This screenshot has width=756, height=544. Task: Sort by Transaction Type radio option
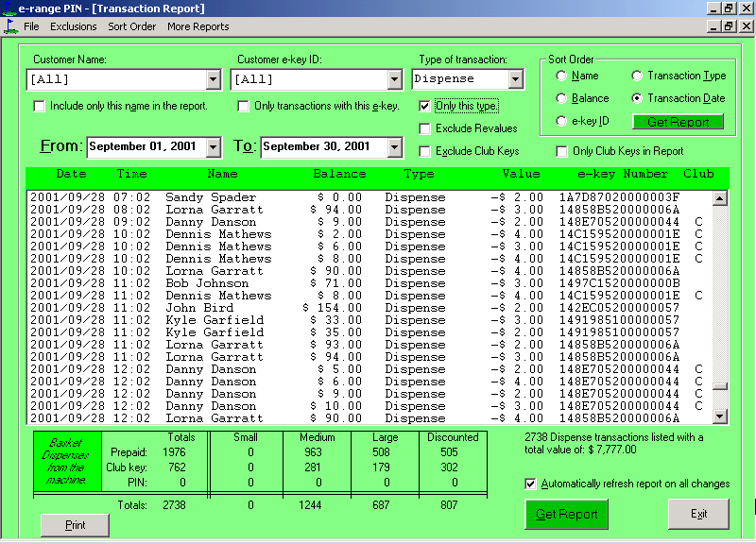638,76
